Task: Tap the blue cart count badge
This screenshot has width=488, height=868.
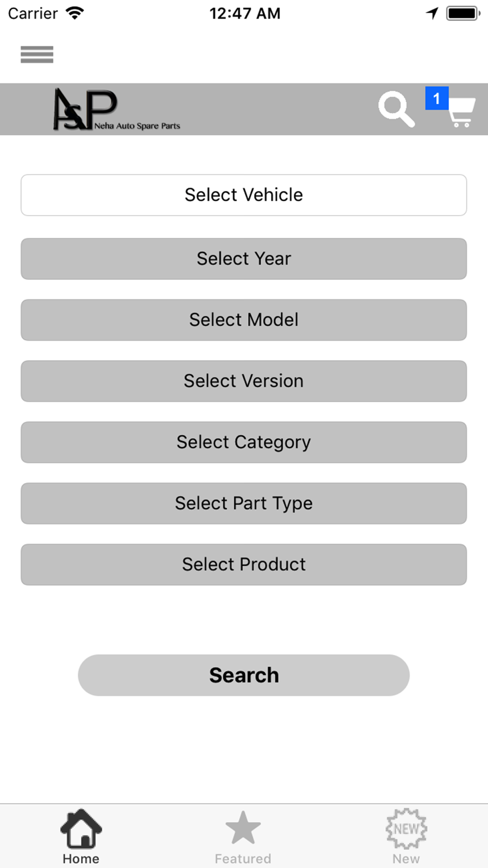Action: coord(436,98)
